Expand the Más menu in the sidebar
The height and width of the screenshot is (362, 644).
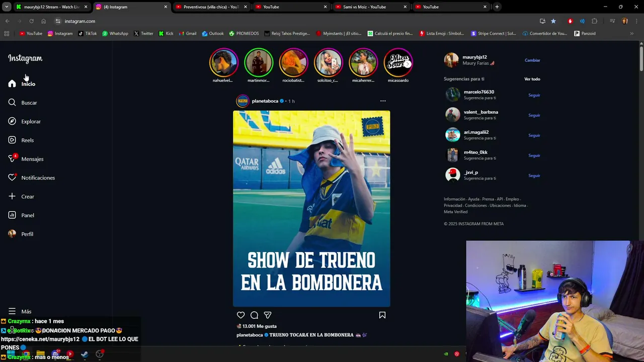pos(20,311)
